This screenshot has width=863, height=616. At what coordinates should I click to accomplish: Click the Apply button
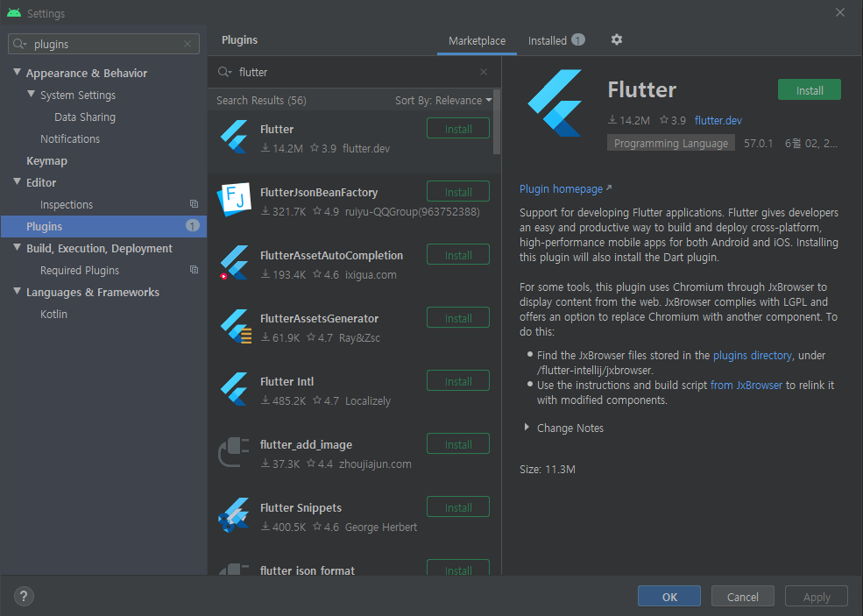click(x=817, y=597)
